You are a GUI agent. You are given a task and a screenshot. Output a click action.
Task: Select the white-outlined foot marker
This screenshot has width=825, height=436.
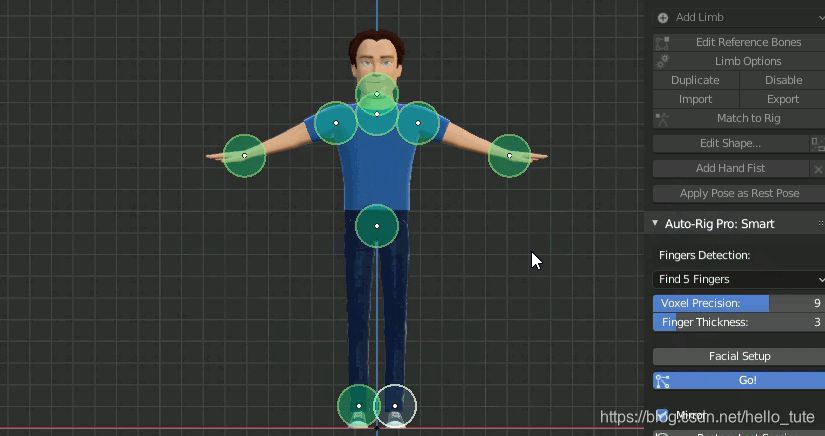(x=395, y=406)
